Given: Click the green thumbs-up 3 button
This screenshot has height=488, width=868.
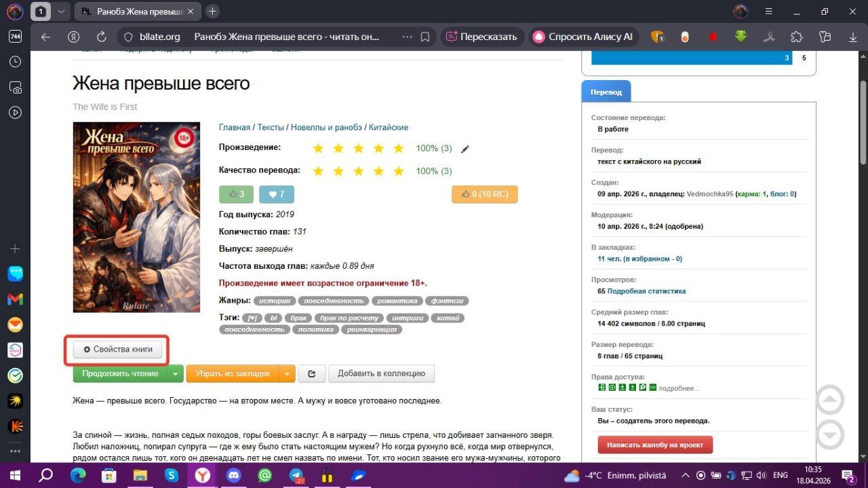Looking at the screenshot, I should click(x=236, y=194).
